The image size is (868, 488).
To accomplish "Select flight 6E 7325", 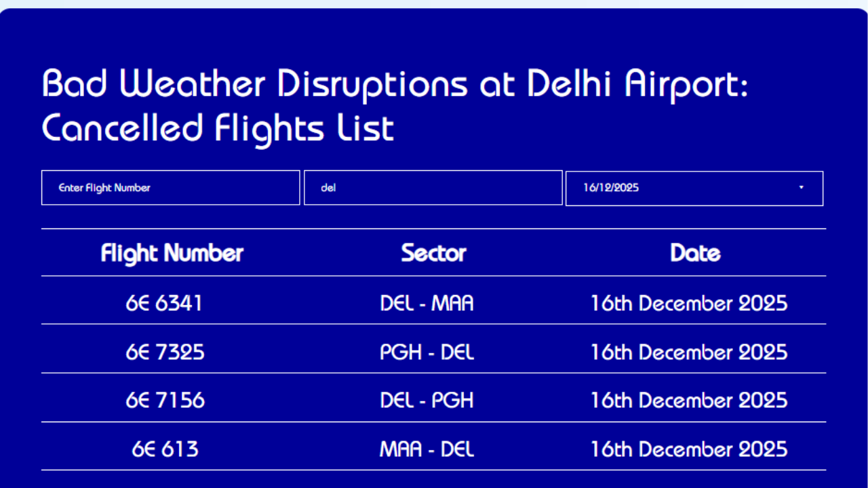I will click(x=165, y=352).
